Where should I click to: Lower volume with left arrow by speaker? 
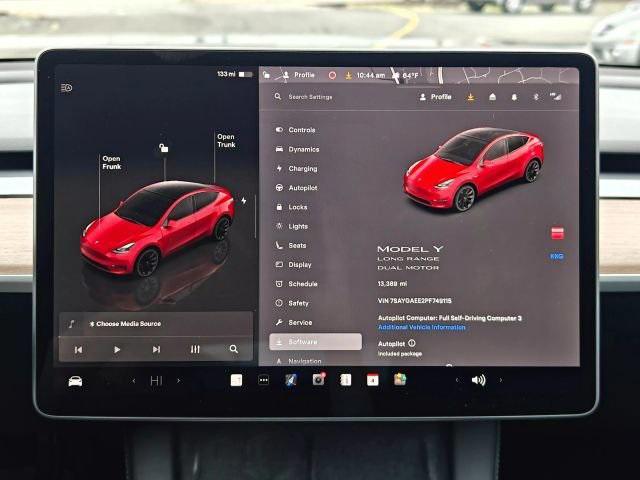[x=456, y=380]
